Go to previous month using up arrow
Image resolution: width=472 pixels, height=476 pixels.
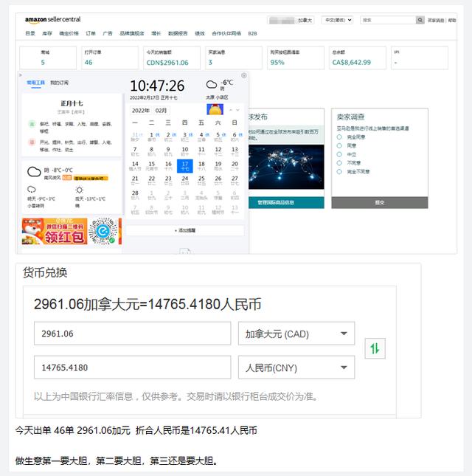(231, 110)
